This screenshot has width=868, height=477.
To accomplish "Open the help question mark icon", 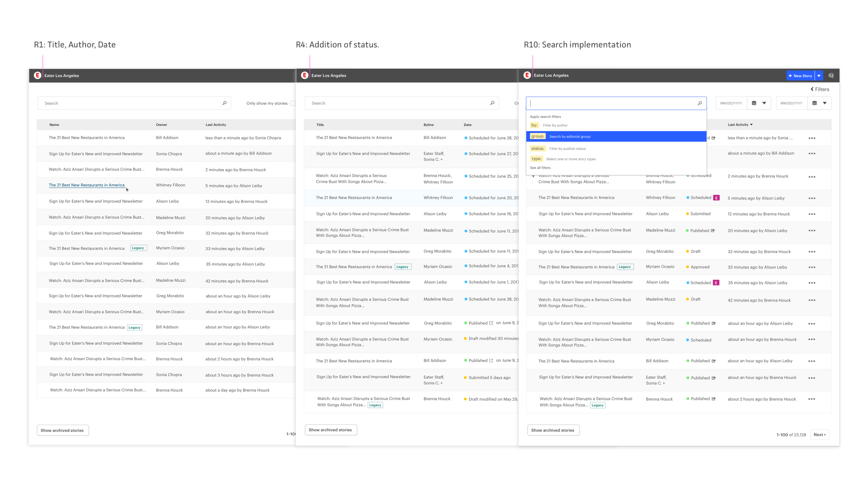I will [x=831, y=76].
